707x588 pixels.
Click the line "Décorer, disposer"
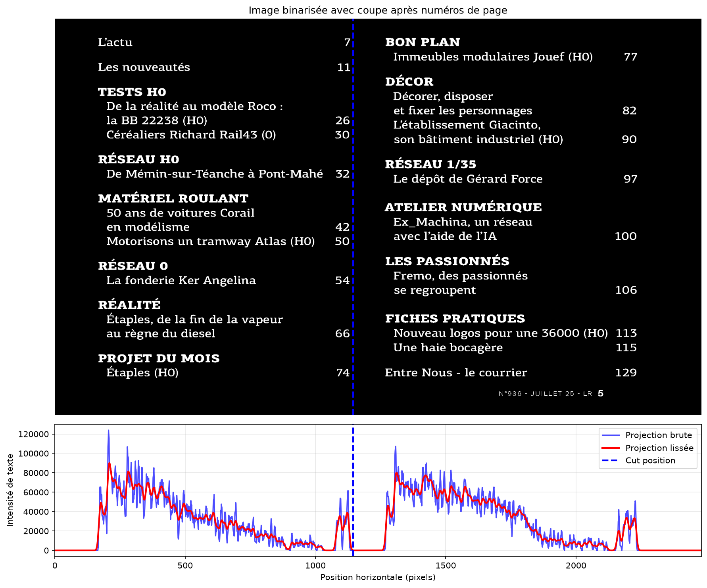click(443, 96)
